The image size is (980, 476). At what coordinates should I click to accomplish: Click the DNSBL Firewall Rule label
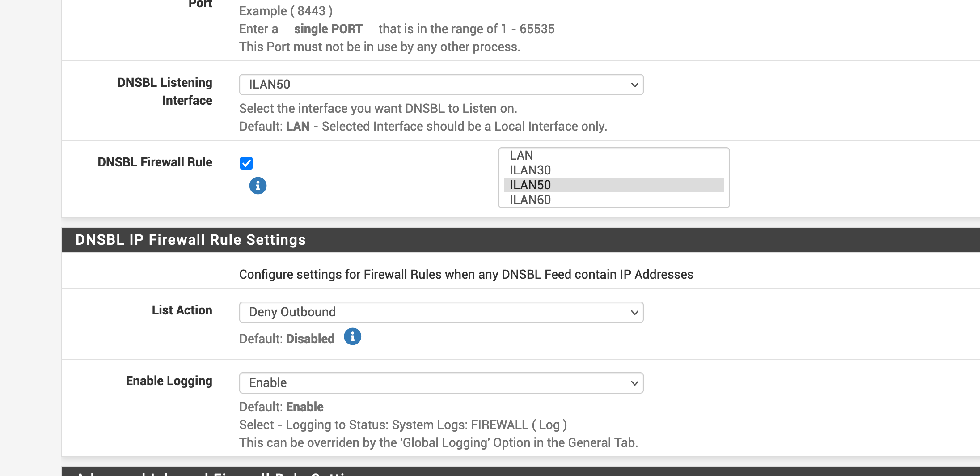click(x=155, y=162)
